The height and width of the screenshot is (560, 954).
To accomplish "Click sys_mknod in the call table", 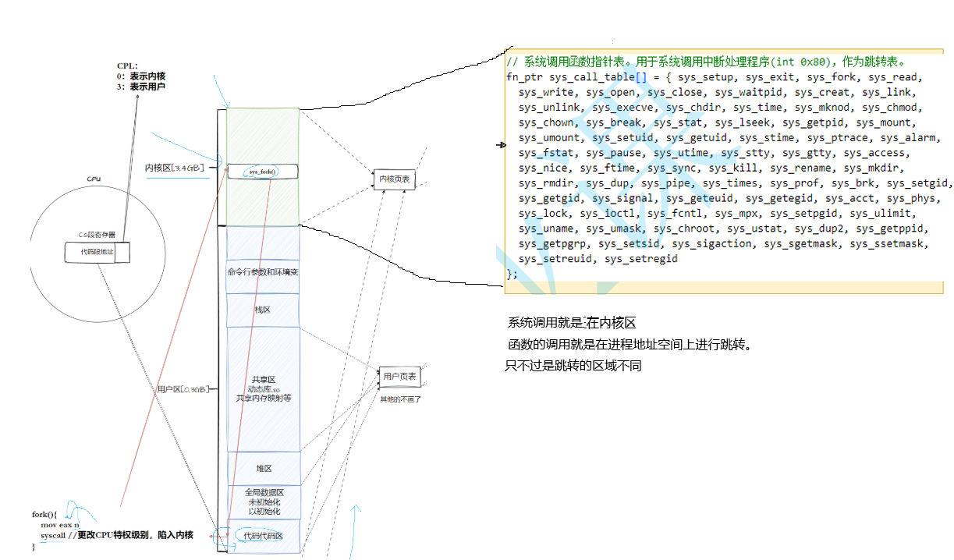I will point(825,108).
